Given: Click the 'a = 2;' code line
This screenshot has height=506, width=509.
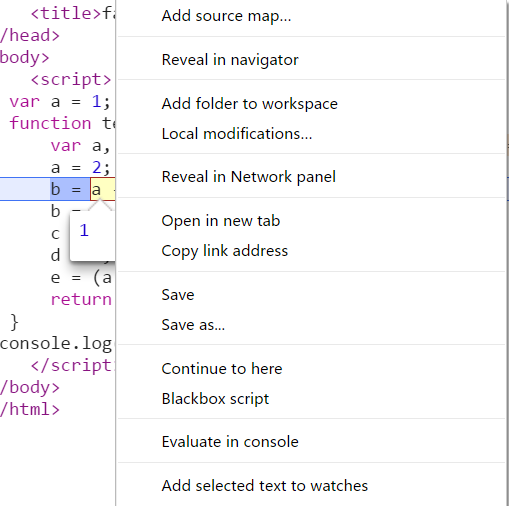Looking at the screenshot, I should pyautogui.click(x=80, y=167).
